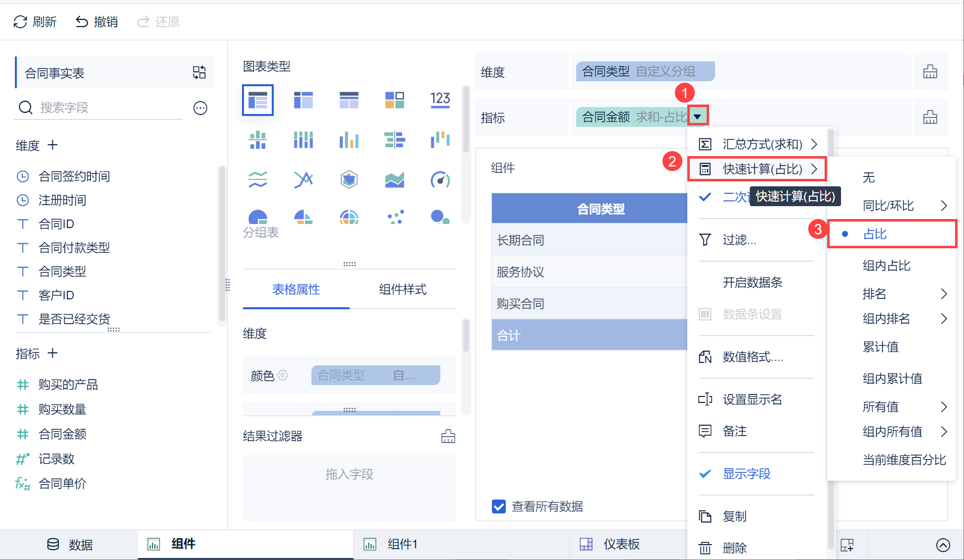
Task: Clear the result filter using the brush icon
Action: [448, 436]
